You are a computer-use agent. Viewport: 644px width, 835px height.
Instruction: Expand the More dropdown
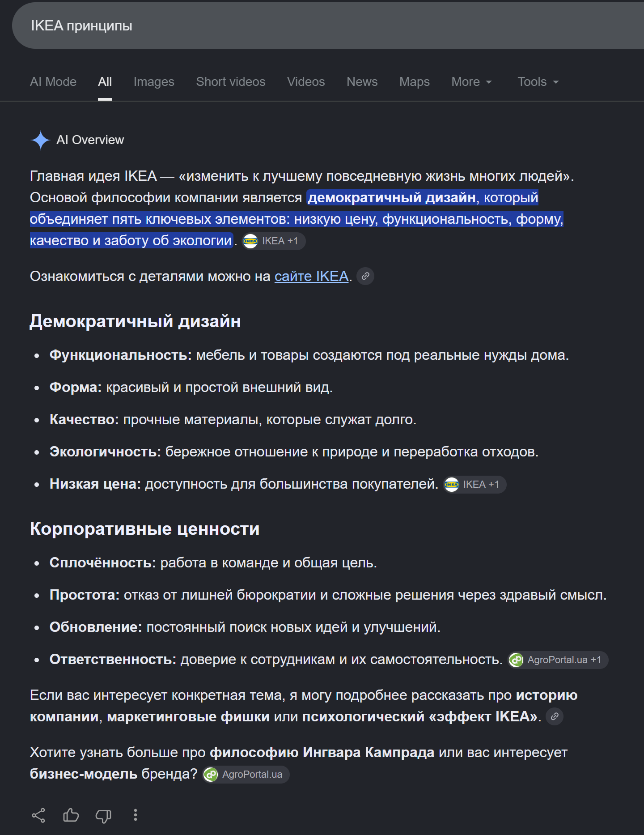pyautogui.click(x=471, y=82)
